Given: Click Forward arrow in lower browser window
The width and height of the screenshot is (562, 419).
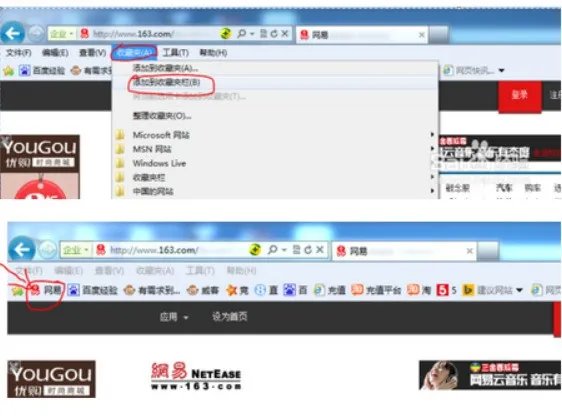Looking at the screenshot, I should point(47,249).
